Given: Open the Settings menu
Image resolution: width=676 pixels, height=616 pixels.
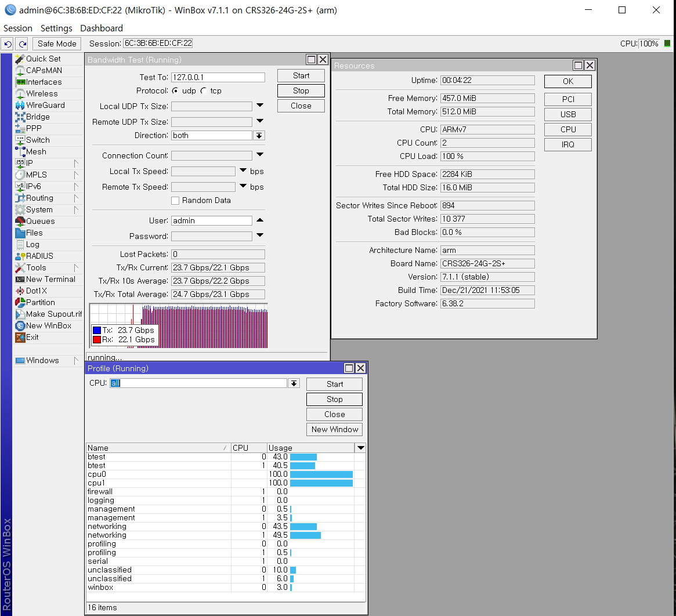Looking at the screenshot, I should click(x=56, y=28).
